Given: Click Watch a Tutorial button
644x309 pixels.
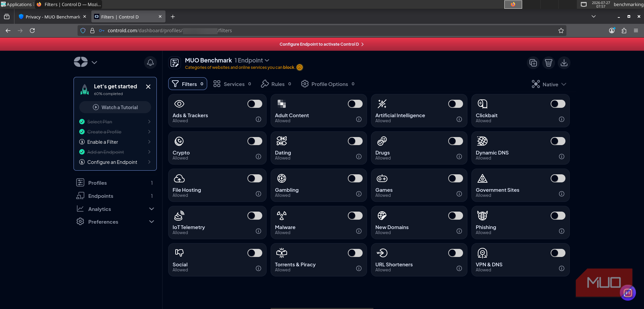Looking at the screenshot, I should (115, 107).
